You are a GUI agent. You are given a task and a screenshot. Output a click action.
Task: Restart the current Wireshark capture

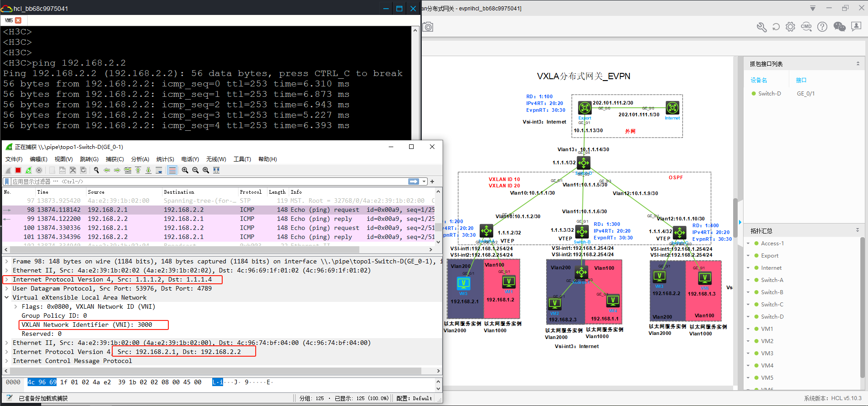(x=29, y=170)
